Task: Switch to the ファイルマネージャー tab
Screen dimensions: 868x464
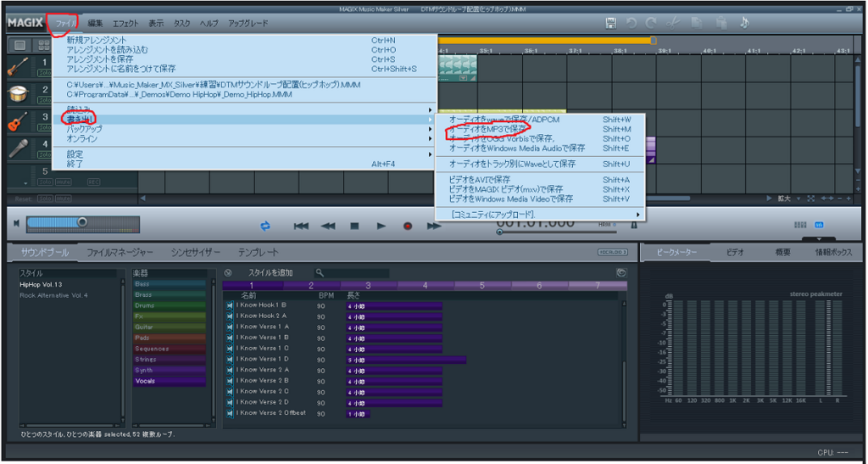Action: pyautogui.click(x=120, y=253)
